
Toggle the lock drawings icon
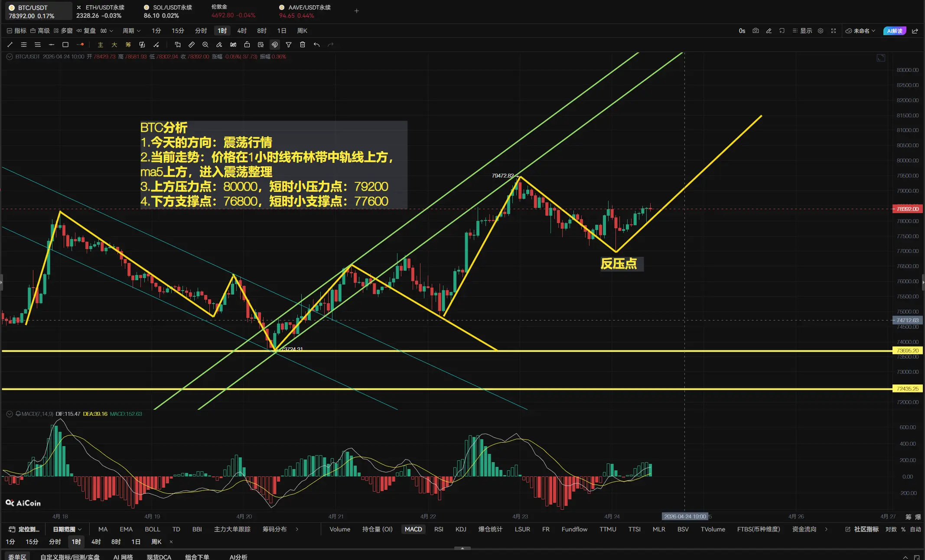(x=247, y=45)
